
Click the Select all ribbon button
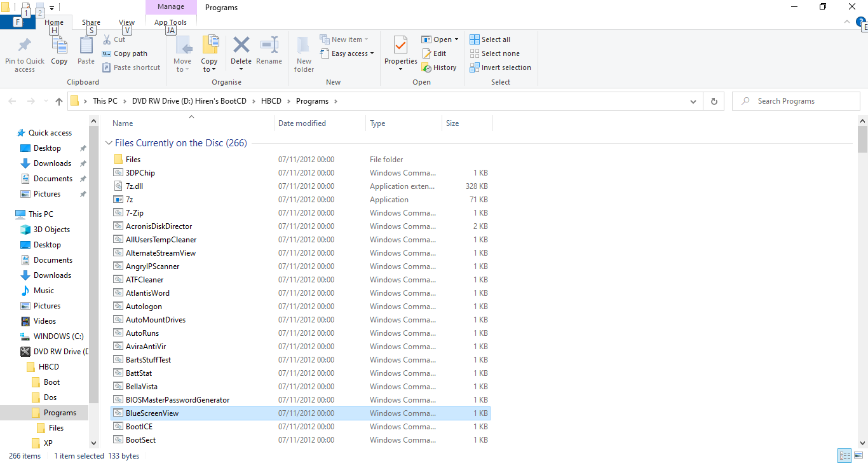[490, 39]
